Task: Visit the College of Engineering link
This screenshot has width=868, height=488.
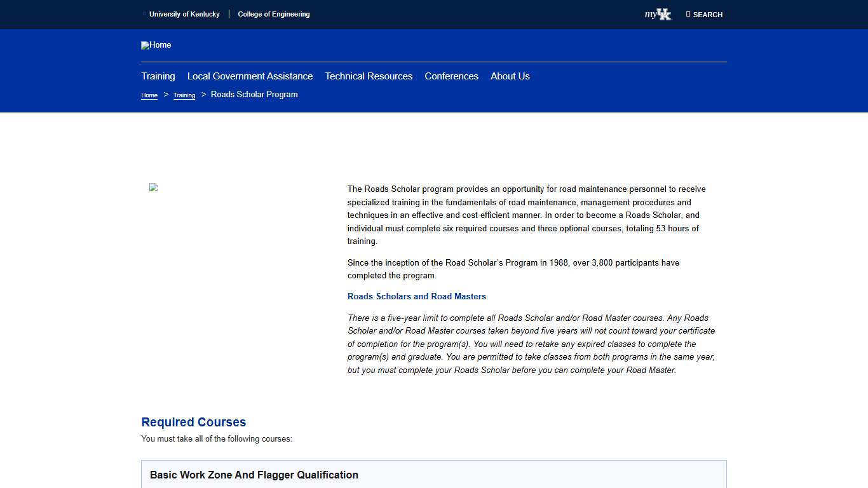Action: tap(274, 14)
